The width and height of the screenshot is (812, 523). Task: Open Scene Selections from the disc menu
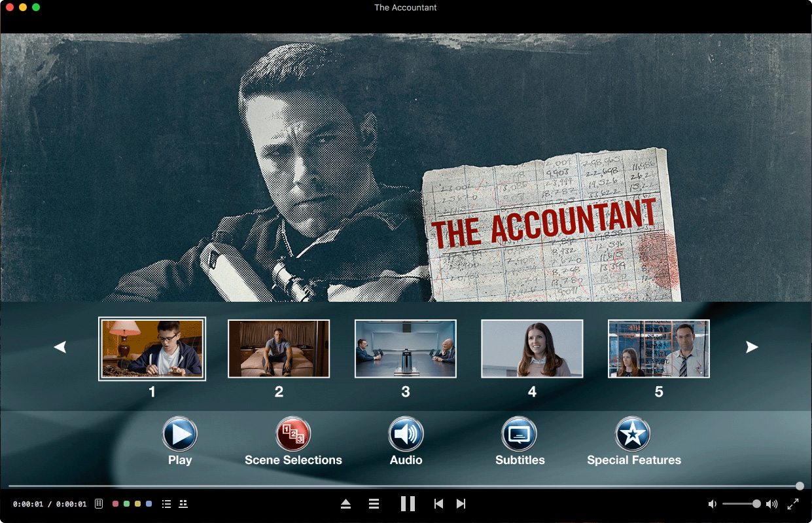point(293,434)
